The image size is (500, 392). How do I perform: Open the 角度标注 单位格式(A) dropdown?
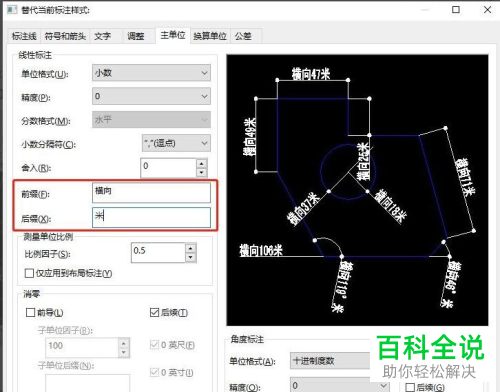330,361
